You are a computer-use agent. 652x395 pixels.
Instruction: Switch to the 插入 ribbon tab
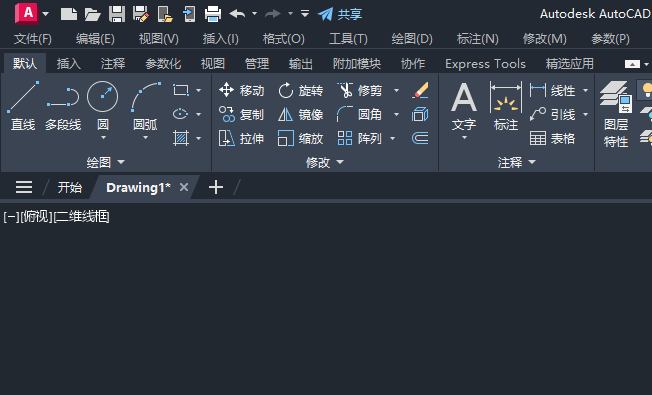pos(69,64)
